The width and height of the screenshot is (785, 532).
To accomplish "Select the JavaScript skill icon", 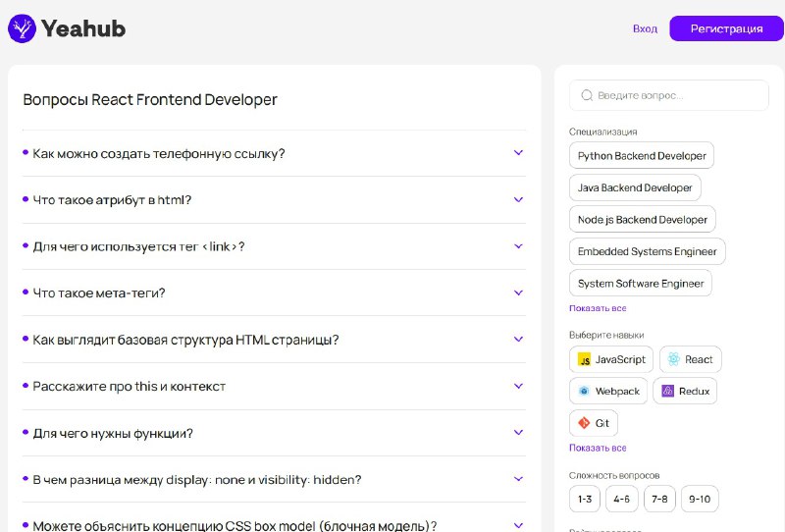I will click(x=584, y=360).
